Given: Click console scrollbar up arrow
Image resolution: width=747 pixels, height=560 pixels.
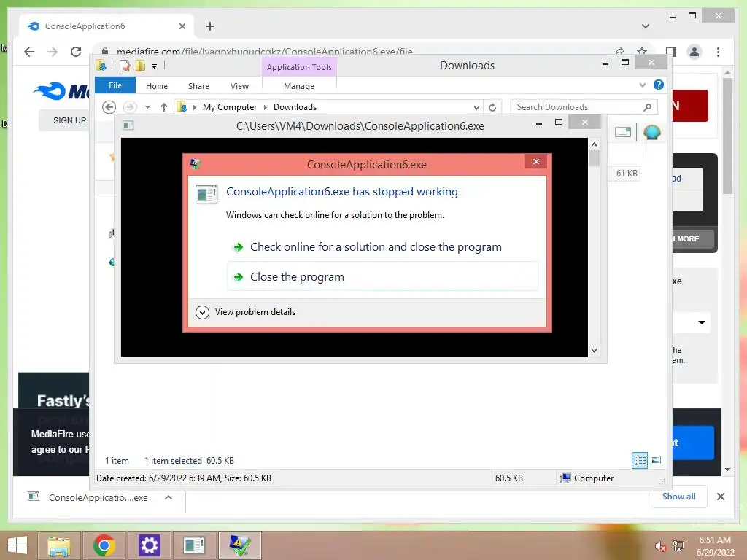Looking at the screenshot, I should pyautogui.click(x=594, y=144).
